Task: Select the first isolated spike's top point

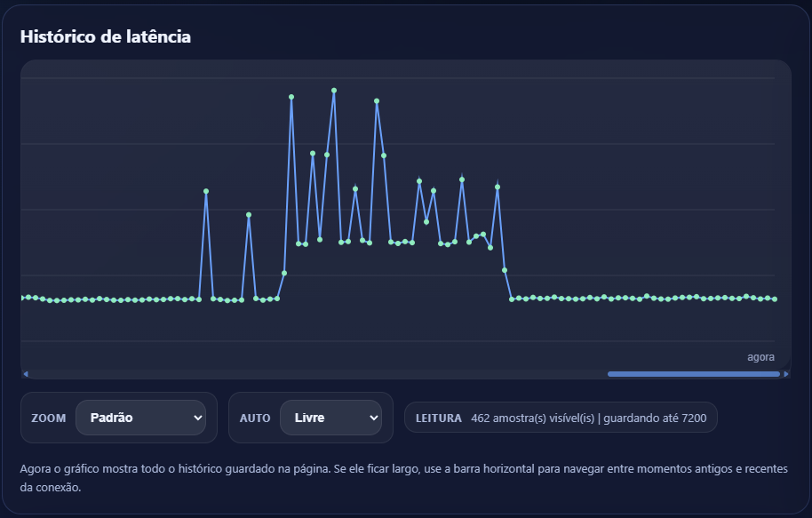Action: [x=206, y=191]
